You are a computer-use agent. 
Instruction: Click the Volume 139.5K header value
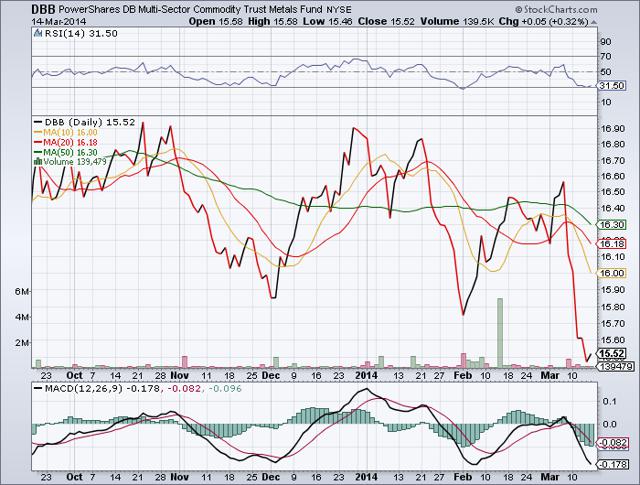[x=458, y=22]
